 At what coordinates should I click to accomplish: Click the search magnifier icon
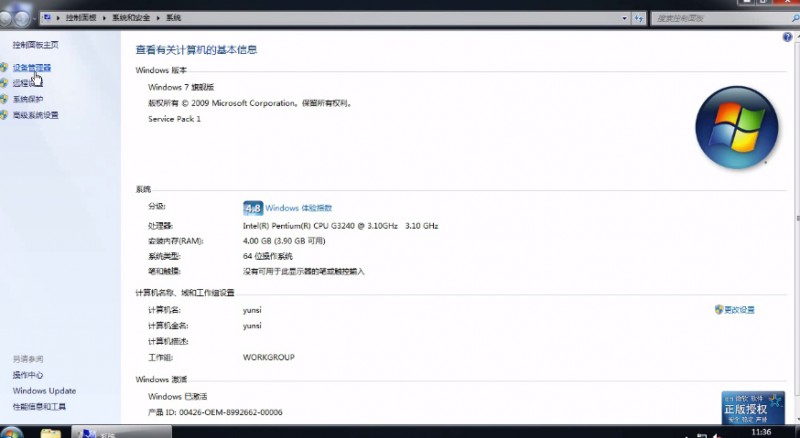tap(795, 18)
